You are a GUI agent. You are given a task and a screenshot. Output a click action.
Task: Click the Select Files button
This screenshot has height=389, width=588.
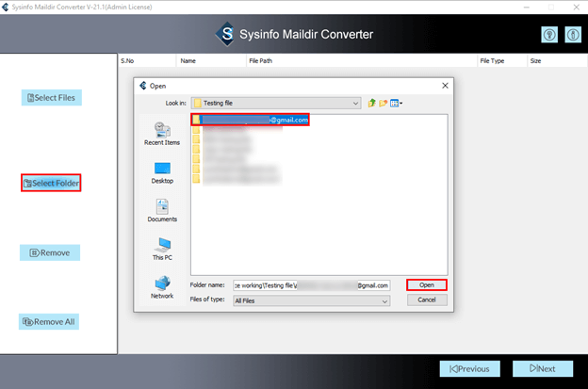point(52,98)
